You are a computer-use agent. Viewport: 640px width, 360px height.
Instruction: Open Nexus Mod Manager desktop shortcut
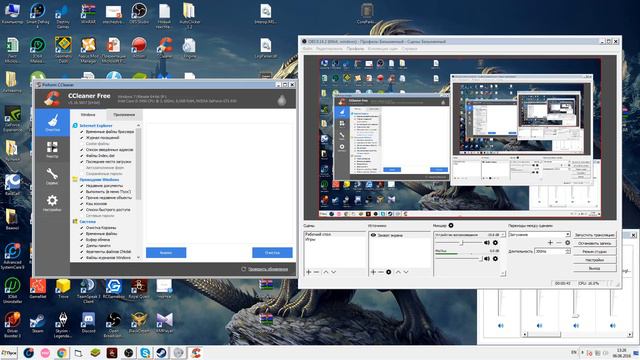pyautogui.click(x=88, y=50)
